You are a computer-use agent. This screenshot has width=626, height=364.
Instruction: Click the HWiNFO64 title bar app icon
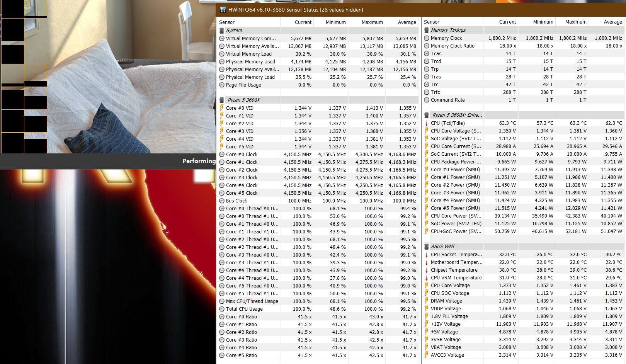(223, 10)
